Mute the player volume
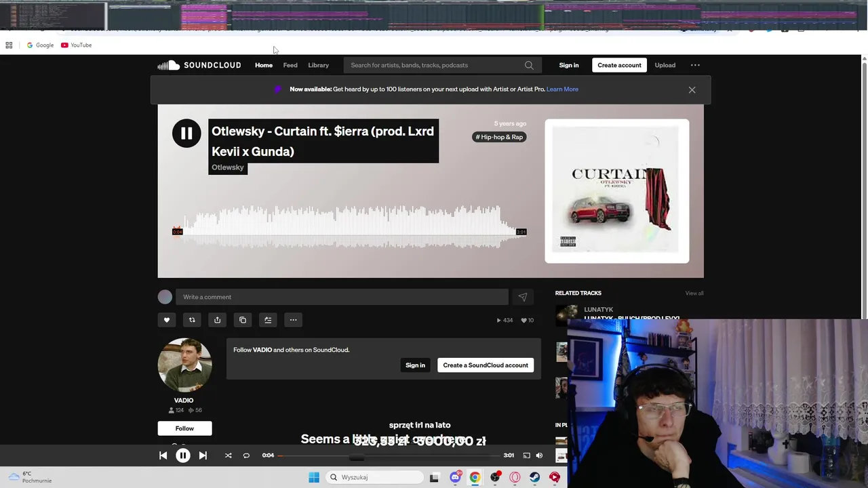868x488 pixels. coord(539,455)
